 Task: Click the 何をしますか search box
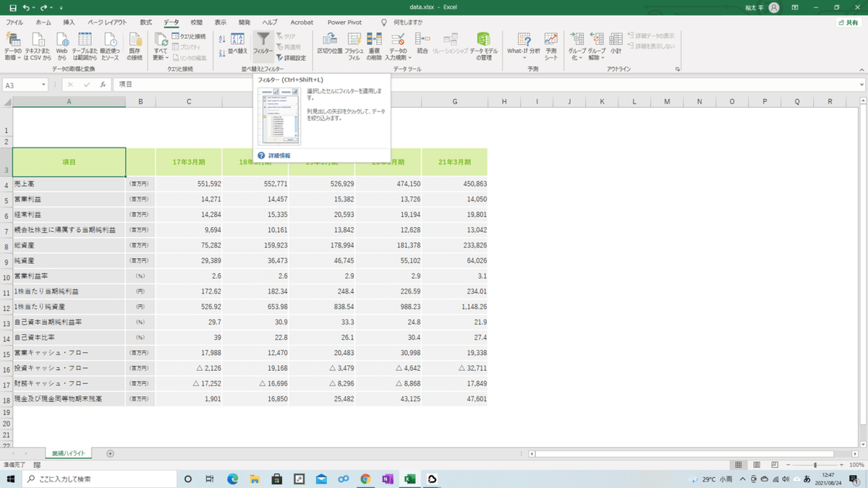[x=408, y=22]
